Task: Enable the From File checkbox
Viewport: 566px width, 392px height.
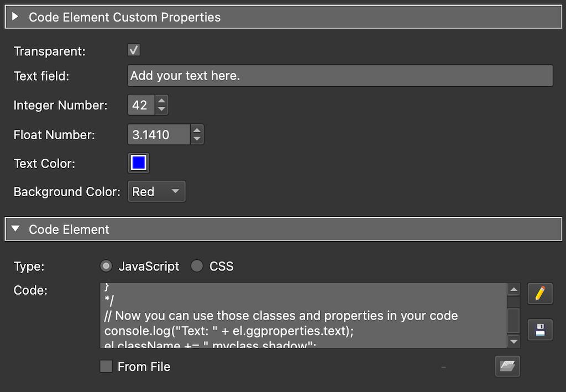Action: tap(106, 366)
